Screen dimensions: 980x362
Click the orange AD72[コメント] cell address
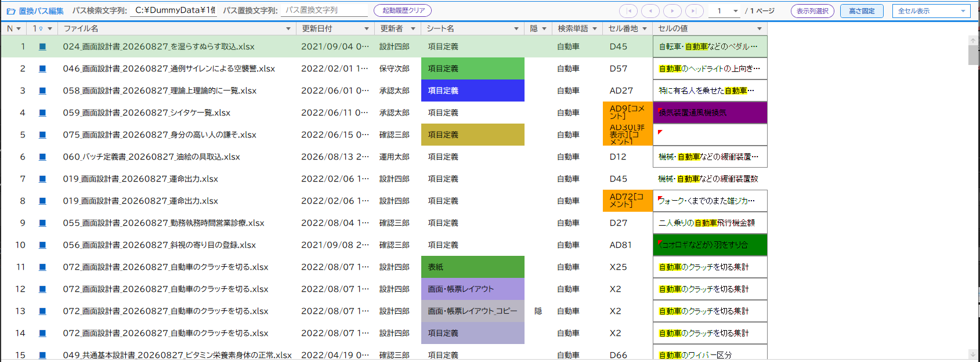click(x=628, y=201)
